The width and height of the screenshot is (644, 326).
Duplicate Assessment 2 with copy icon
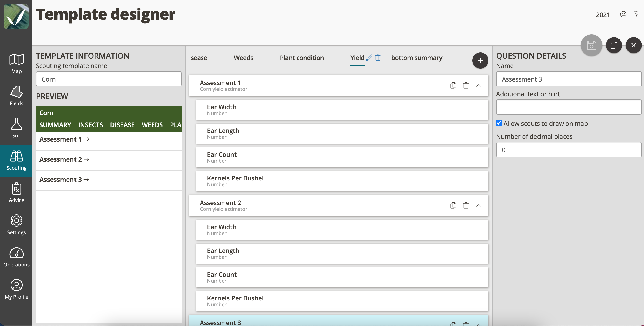pos(453,205)
